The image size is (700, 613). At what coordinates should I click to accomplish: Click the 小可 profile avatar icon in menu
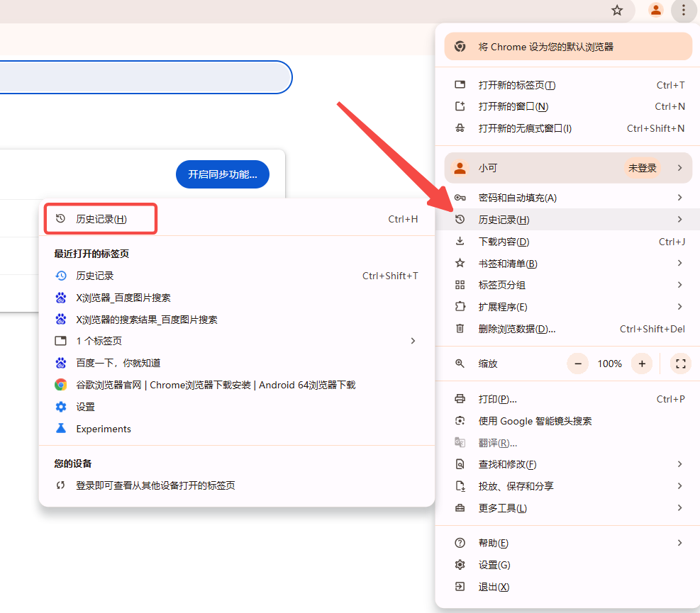(x=460, y=168)
